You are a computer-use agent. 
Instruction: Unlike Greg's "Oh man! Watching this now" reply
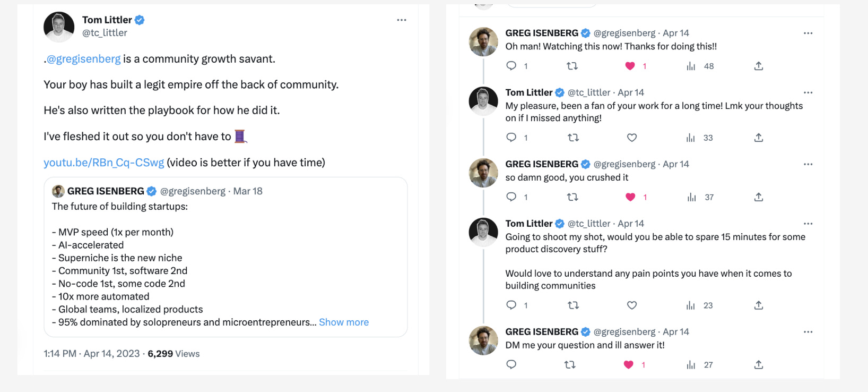pos(630,66)
